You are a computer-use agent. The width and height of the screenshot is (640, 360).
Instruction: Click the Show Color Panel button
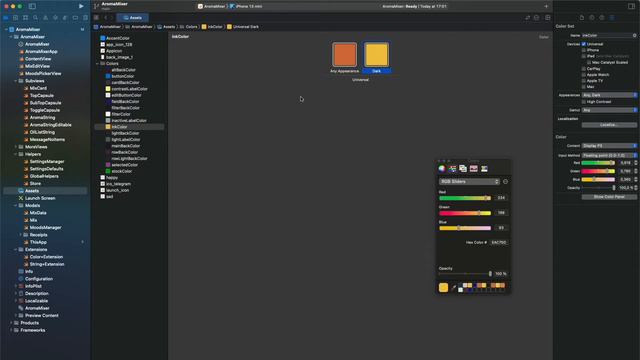[609, 197]
